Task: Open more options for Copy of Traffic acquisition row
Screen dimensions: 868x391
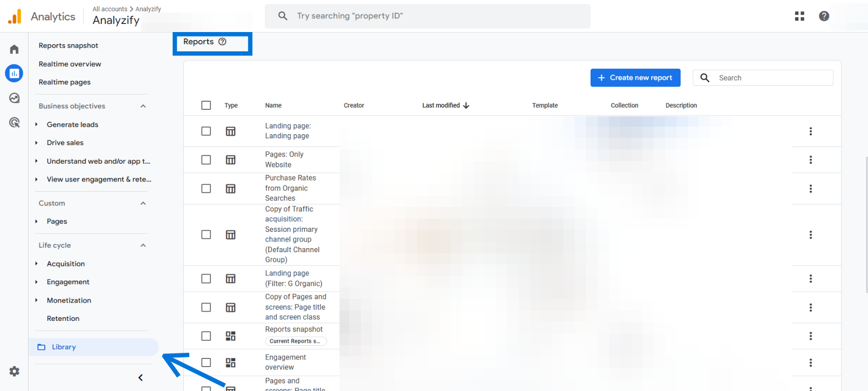Action: pos(810,234)
